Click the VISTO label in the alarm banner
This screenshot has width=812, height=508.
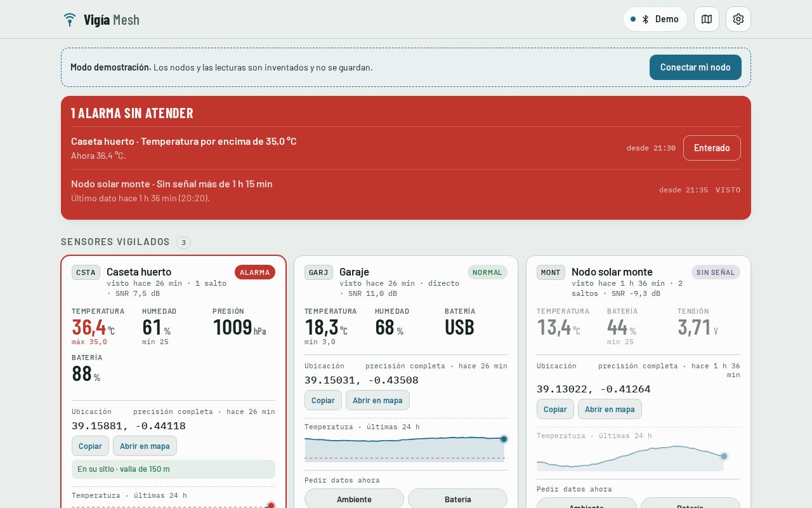728,190
